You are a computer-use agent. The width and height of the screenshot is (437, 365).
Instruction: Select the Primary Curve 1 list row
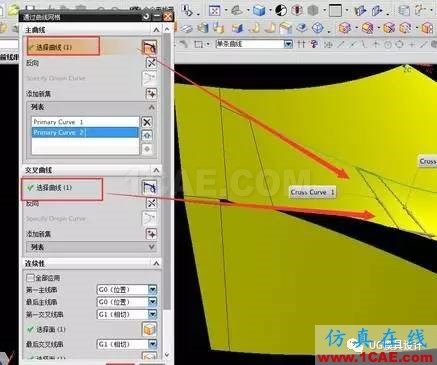(x=85, y=122)
